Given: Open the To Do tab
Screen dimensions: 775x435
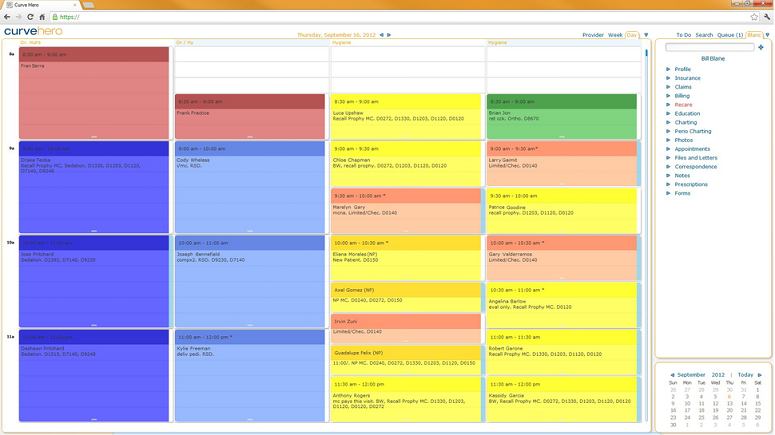Looking at the screenshot, I should (x=684, y=35).
